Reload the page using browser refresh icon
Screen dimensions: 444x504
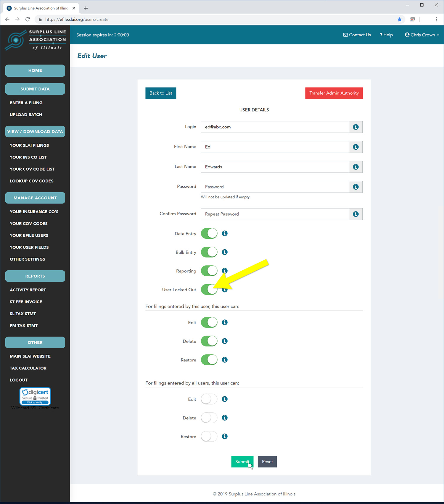click(28, 20)
